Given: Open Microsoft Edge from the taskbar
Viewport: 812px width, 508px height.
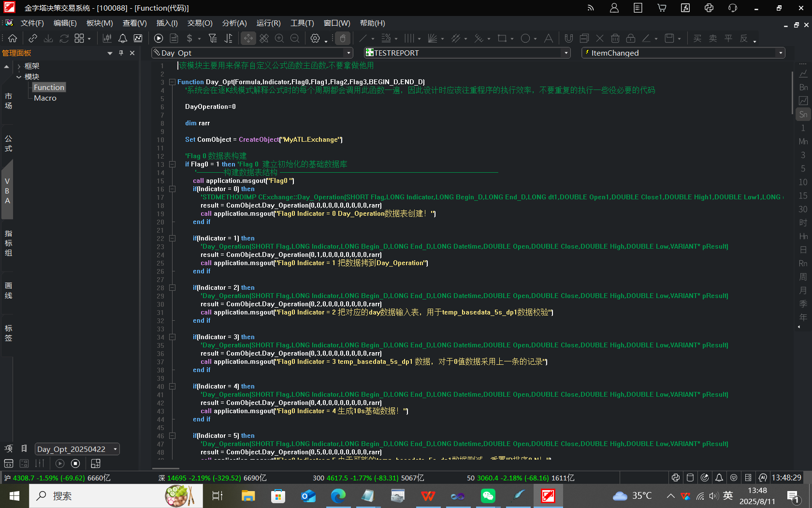Looking at the screenshot, I should [338, 496].
